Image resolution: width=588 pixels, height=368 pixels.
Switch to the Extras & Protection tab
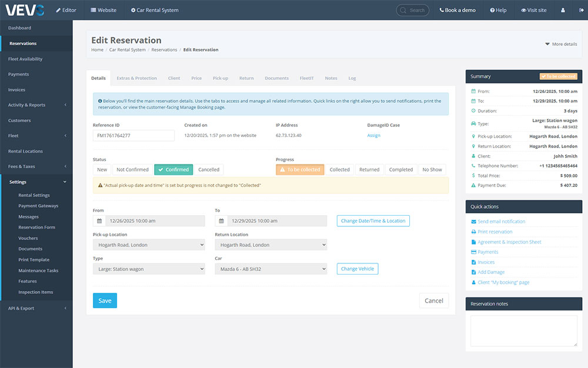coord(136,78)
